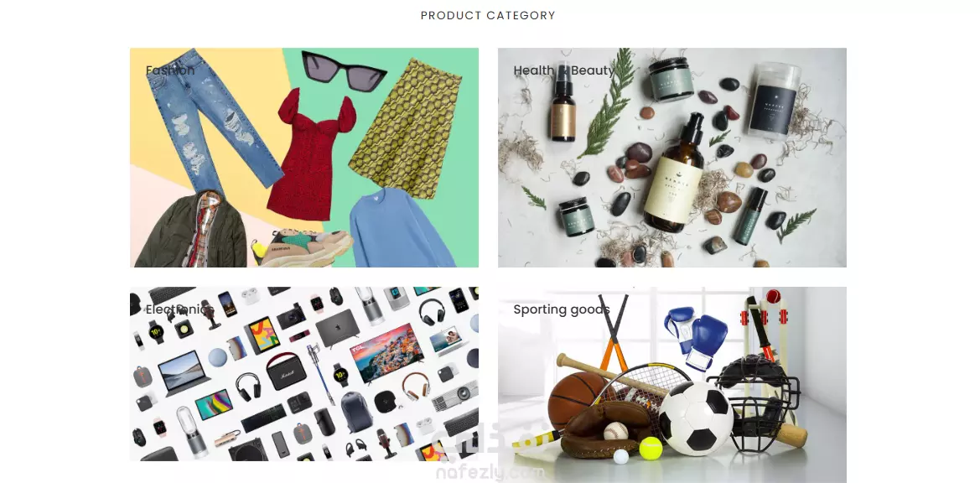Open the Fashion category label
Image resolution: width=980 pixels, height=483 pixels.
(170, 70)
